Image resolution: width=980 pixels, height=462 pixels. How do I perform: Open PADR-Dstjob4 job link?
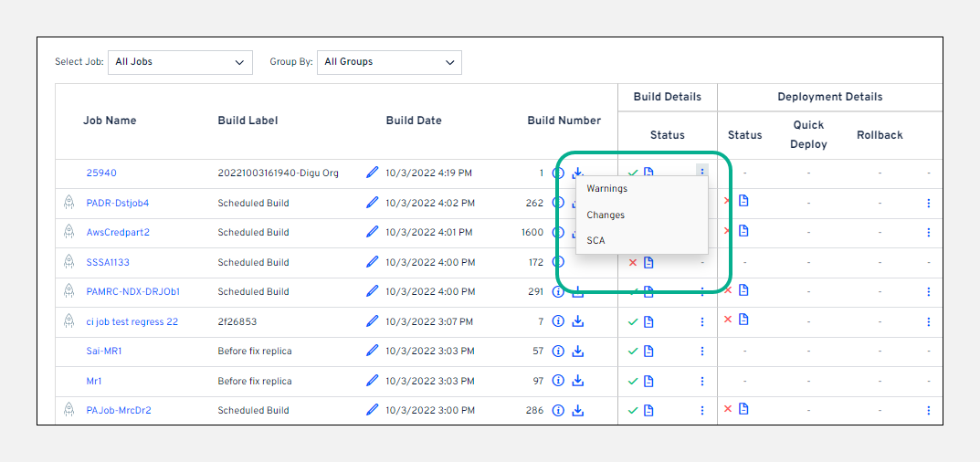pyautogui.click(x=118, y=203)
